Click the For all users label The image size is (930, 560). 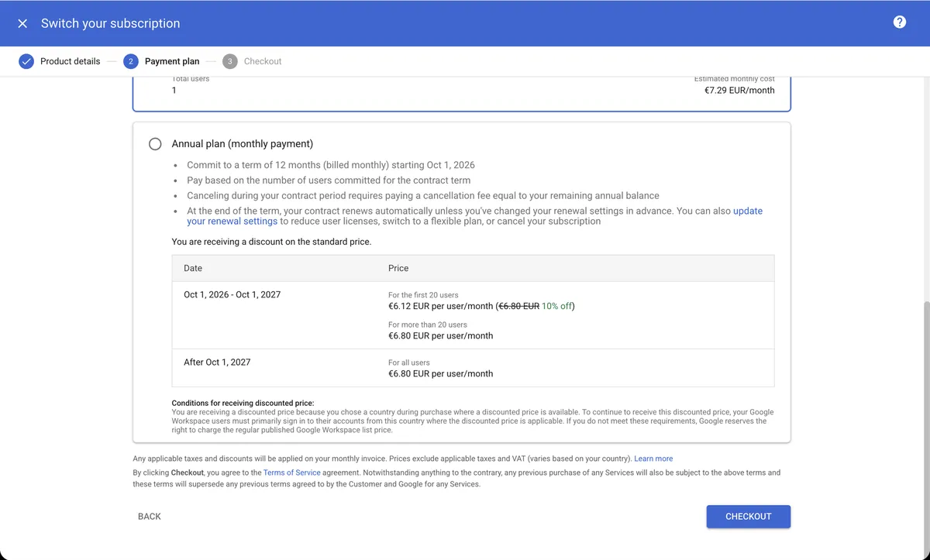(408, 362)
